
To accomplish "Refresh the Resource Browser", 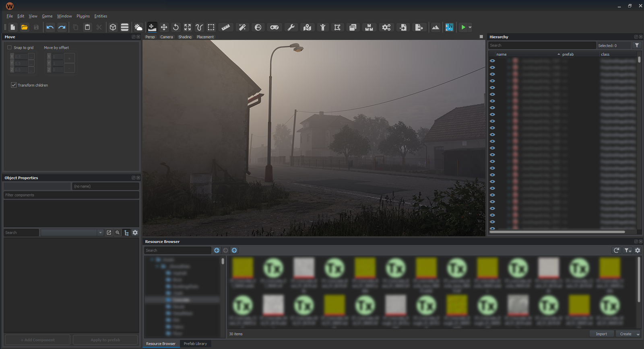I will [616, 250].
